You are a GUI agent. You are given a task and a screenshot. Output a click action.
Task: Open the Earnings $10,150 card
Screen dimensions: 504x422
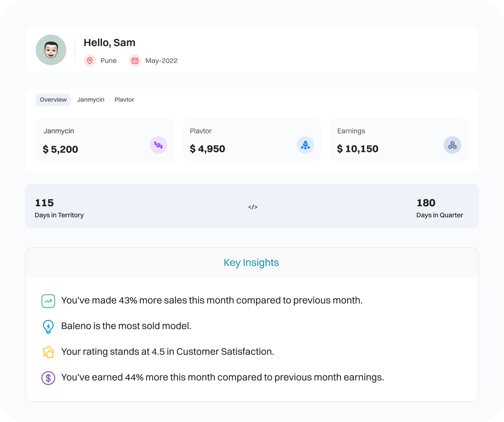pos(398,140)
